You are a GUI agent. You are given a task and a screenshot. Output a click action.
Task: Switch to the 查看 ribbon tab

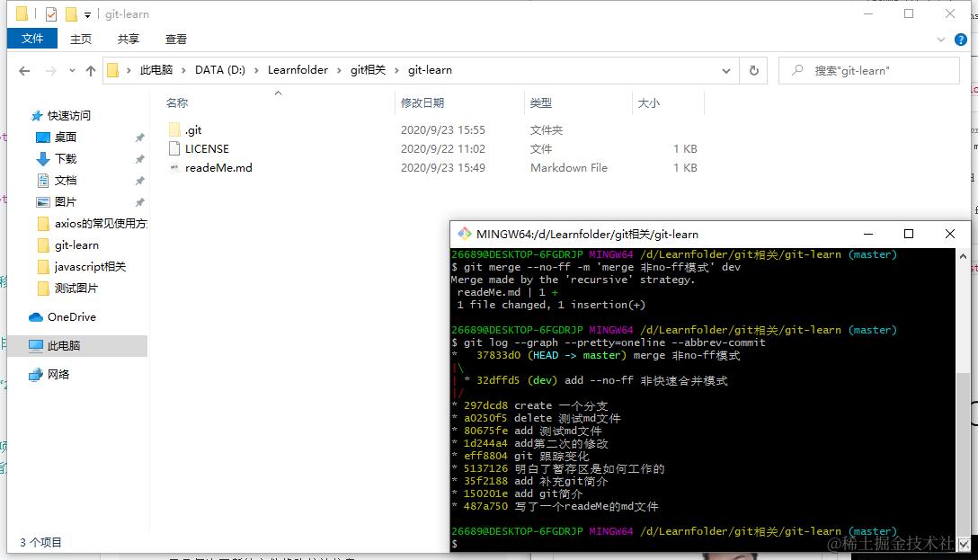pyautogui.click(x=176, y=40)
